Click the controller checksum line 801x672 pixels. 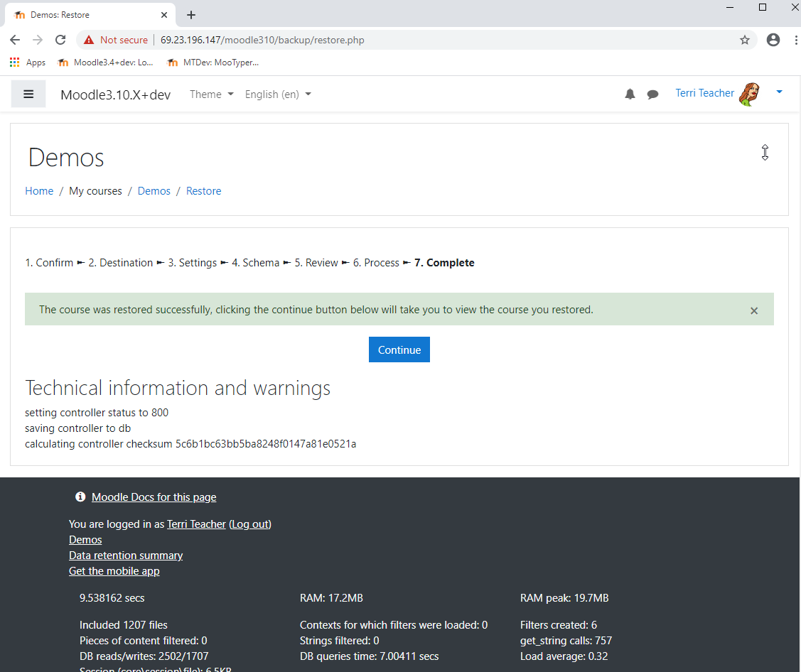(x=190, y=444)
